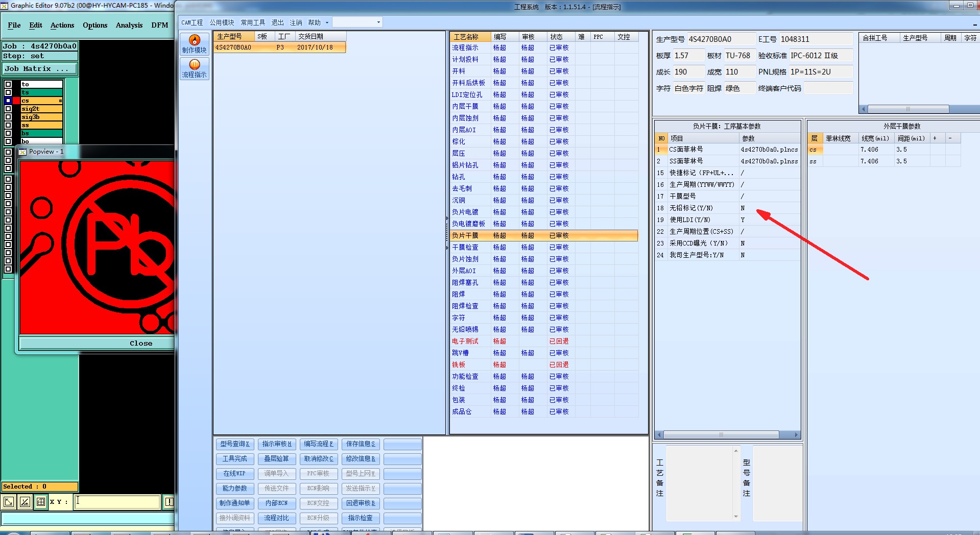Open the Actions menu
Screen dimensions: 980x535
(x=62, y=25)
